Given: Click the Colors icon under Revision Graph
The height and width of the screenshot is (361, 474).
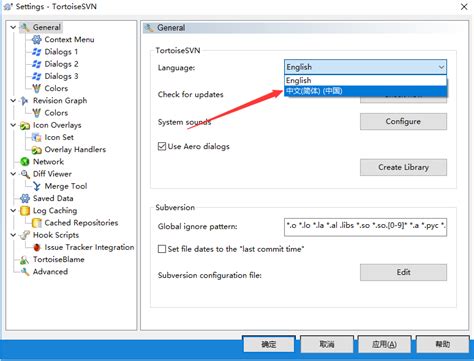Looking at the screenshot, I should (37, 113).
